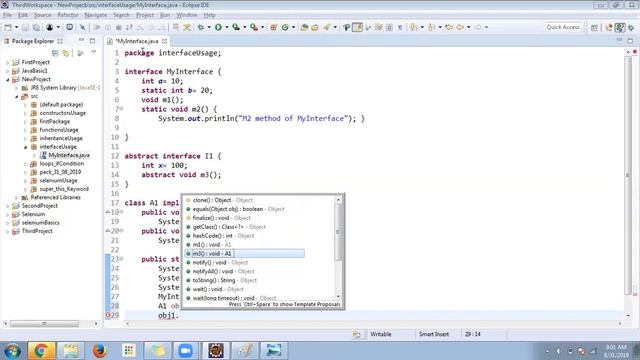Open the Window menu
The width and height of the screenshot is (640, 360).
187,15
